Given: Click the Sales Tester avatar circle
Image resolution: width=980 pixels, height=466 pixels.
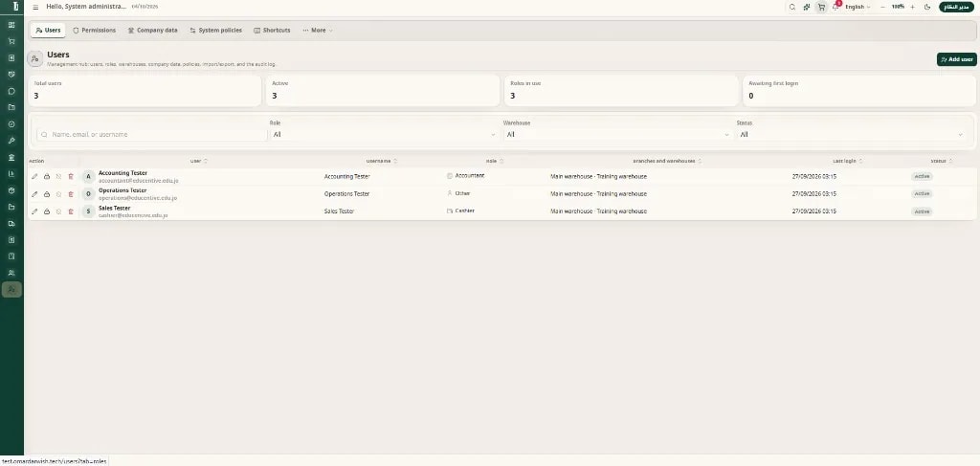Looking at the screenshot, I should pos(89,211).
